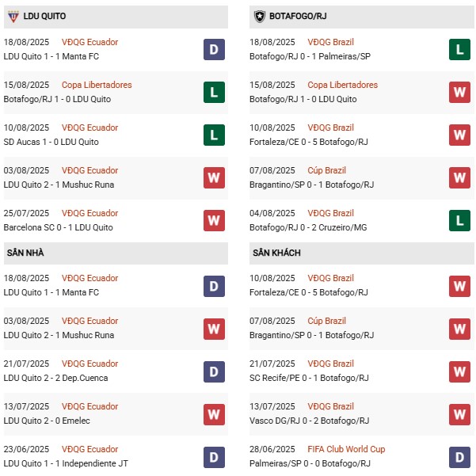The width and height of the screenshot is (476, 476).
Task: Click the L badge for Botafogo/RJ 0 - 2 Cruzeiro/MG
Action: (x=460, y=220)
